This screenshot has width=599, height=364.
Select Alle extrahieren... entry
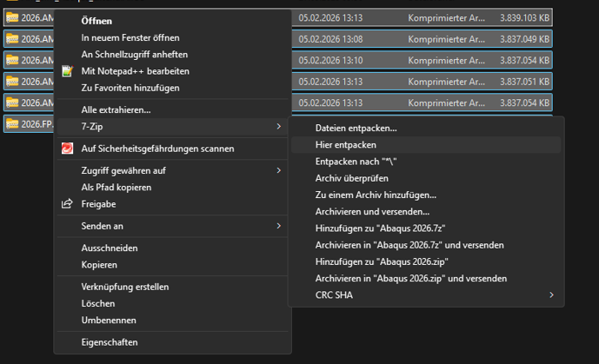coord(116,110)
